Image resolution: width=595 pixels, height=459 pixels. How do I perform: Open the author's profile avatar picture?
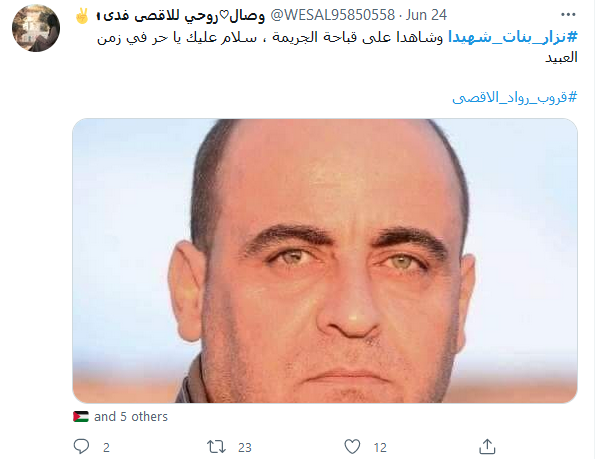click(x=36, y=28)
